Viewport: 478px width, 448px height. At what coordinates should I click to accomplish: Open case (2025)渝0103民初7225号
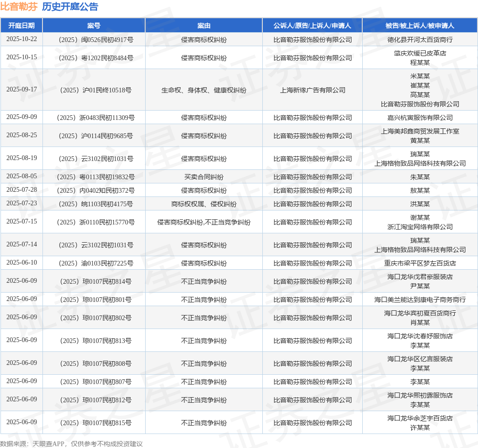point(96,263)
